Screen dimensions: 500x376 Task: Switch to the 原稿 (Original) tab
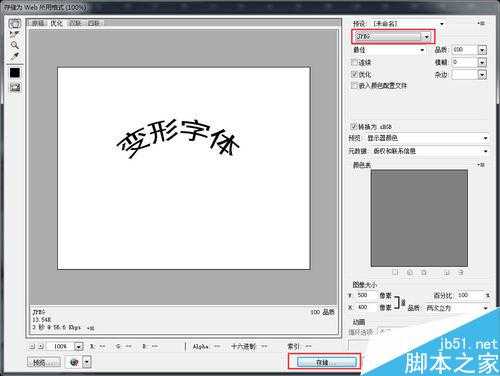(x=38, y=23)
